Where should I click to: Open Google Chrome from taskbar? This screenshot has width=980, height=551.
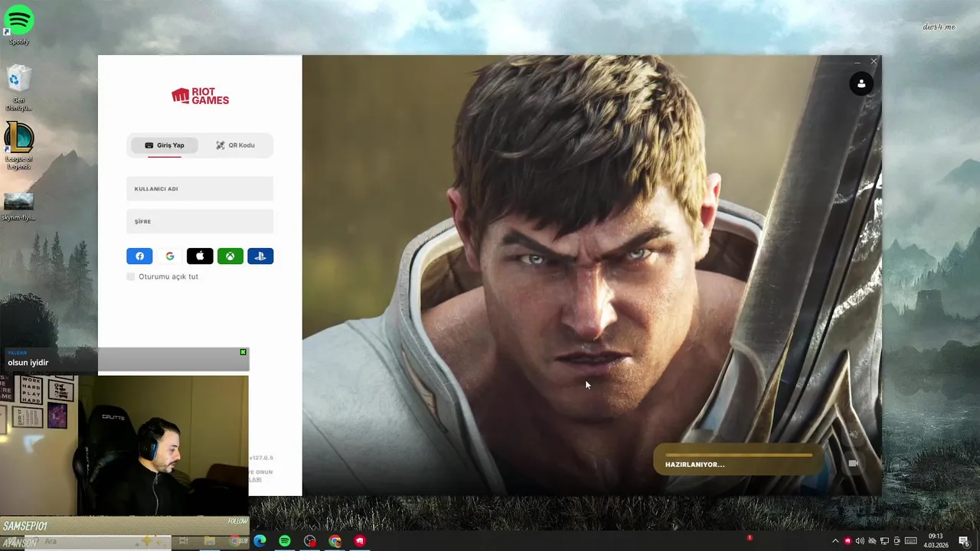pos(335,541)
